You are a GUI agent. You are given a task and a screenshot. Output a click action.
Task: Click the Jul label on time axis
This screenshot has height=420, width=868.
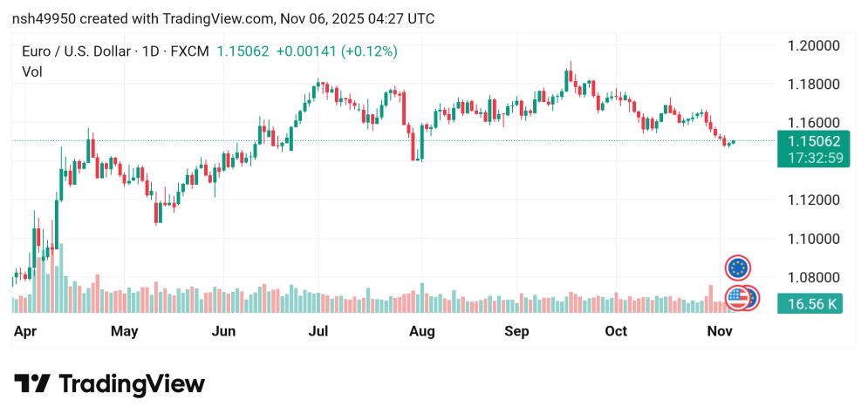coord(318,331)
